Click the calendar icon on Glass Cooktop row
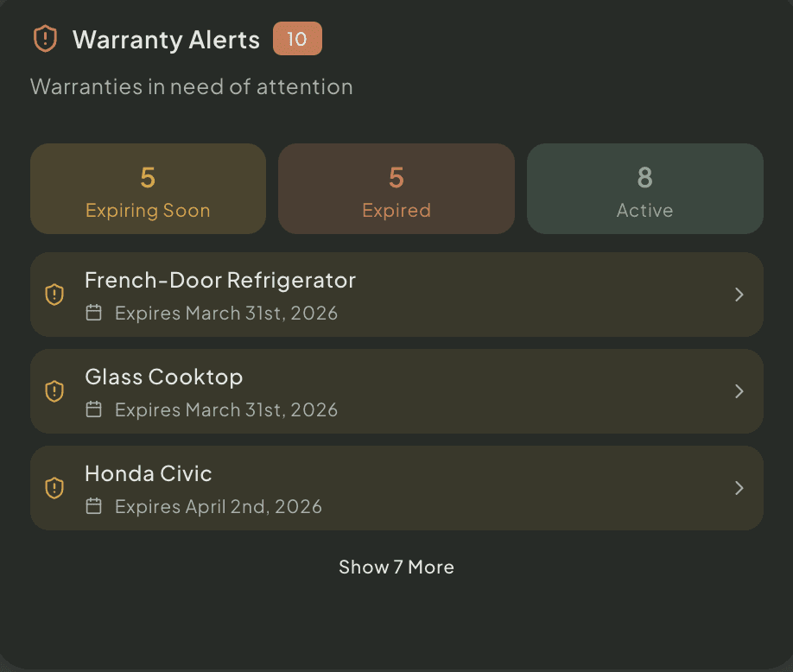This screenshot has height=672, width=793. click(93, 409)
